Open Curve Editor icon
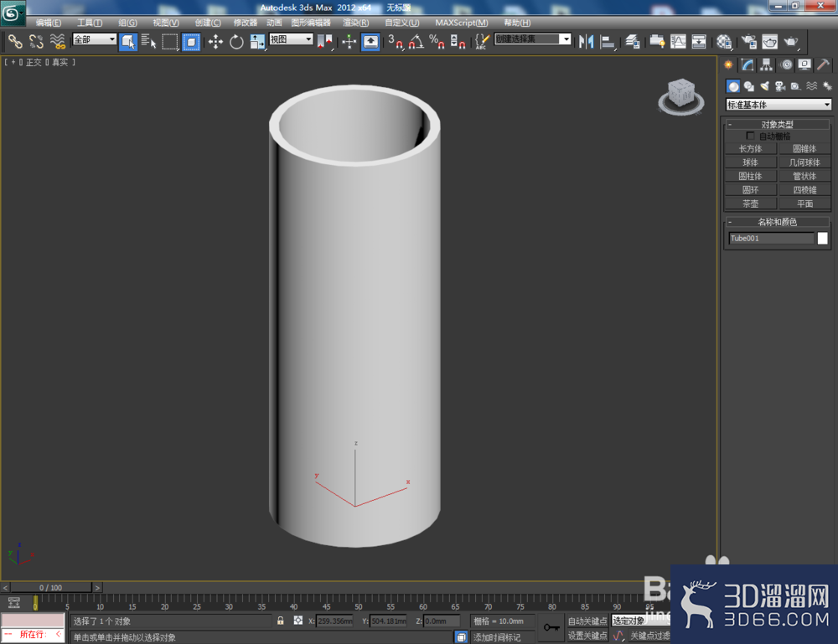Screen dimensions: 838x644 678,42
